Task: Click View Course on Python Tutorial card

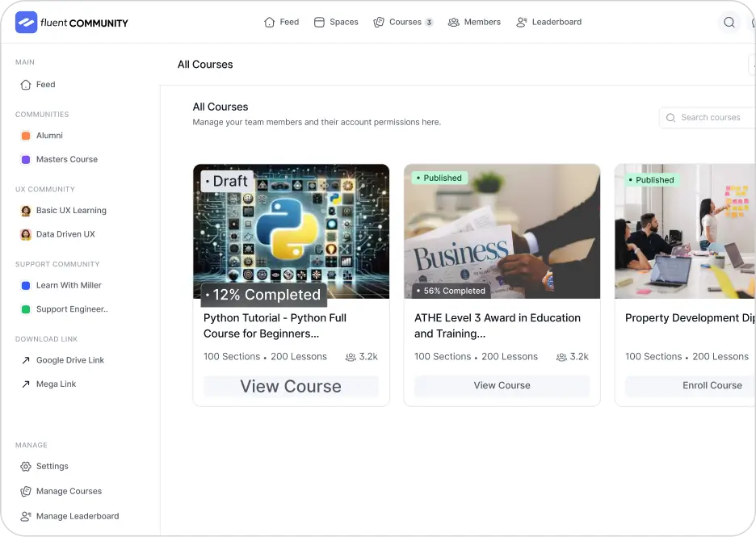Action: coord(291,387)
